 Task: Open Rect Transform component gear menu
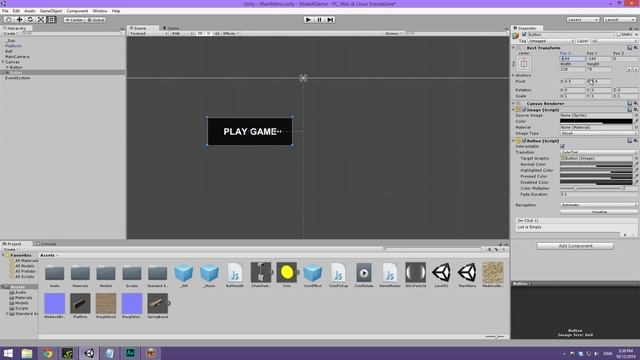[636, 48]
